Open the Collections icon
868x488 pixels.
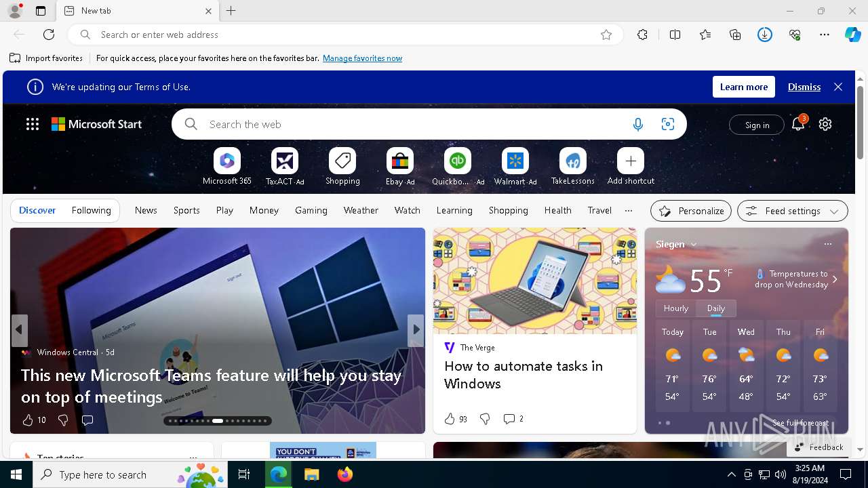pos(735,35)
